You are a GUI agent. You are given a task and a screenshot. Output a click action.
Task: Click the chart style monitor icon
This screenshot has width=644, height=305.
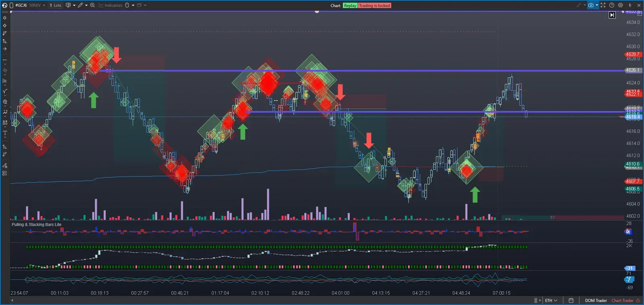68,5
